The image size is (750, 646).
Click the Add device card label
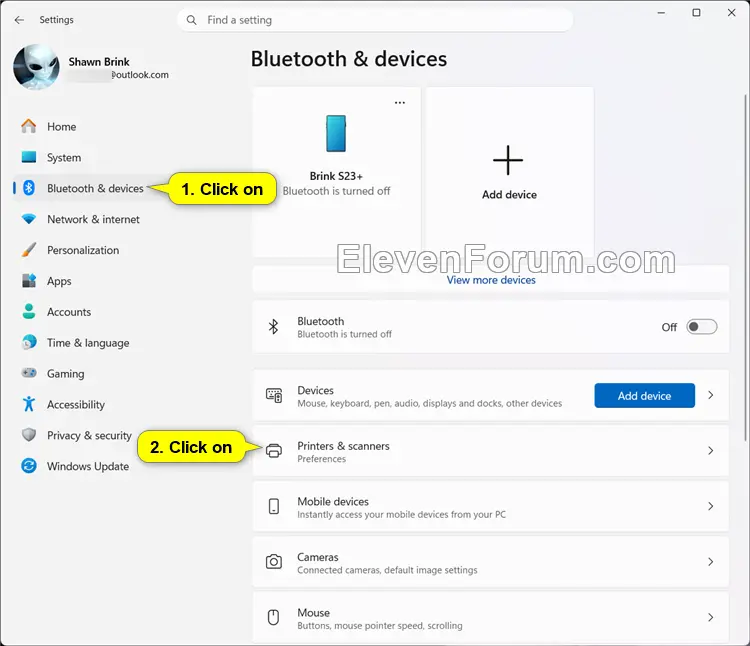tap(509, 195)
